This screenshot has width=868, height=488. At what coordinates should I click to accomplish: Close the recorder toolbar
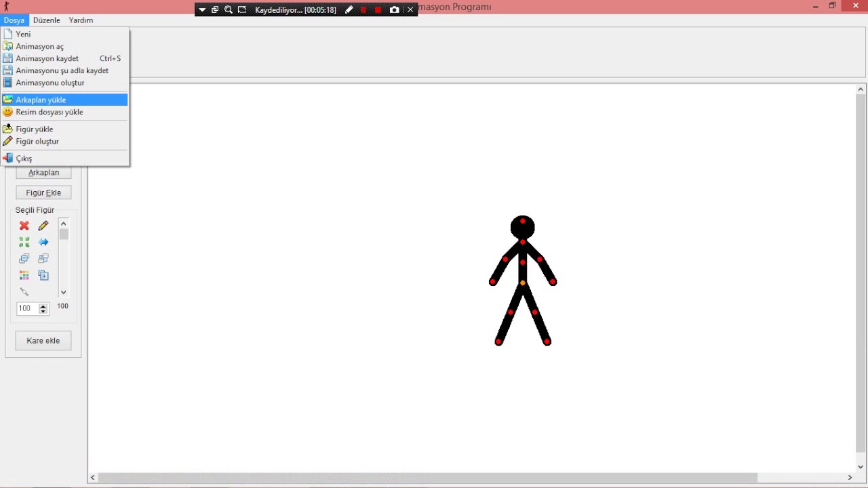pyautogui.click(x=410, y=10)
